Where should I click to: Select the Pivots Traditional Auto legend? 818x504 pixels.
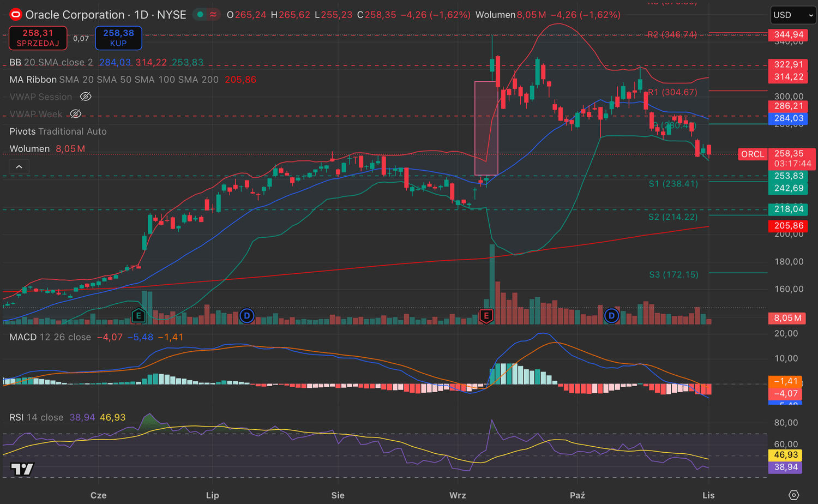(58, 131)
